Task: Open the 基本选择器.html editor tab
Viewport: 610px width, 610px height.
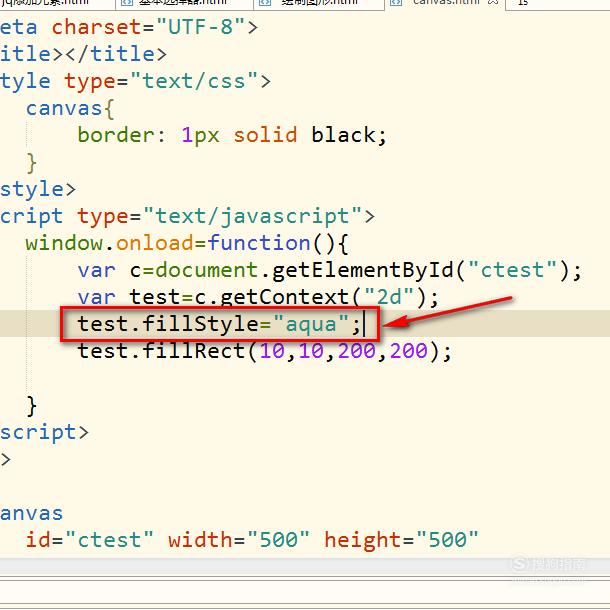Action: [184, 2]
